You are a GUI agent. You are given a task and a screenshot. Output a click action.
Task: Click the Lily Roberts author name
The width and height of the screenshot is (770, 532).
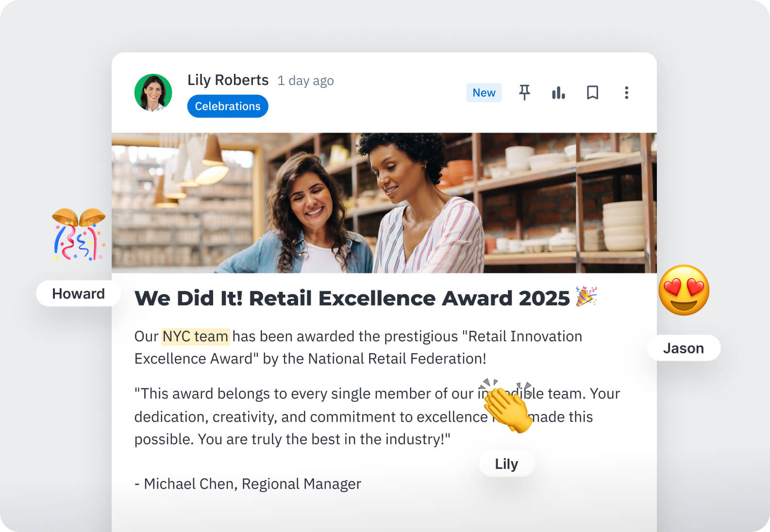(228, 80)
